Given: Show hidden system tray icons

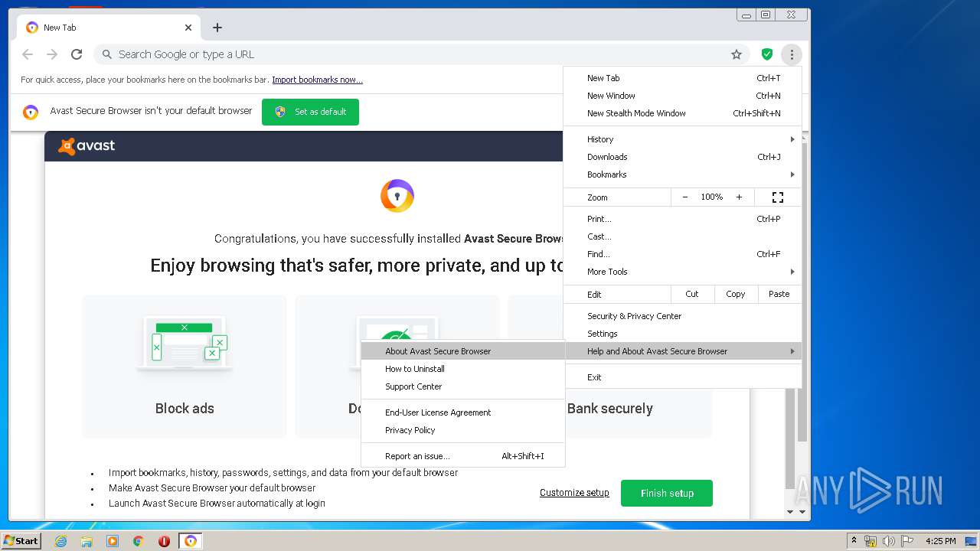Looking at the screenshot, I should (x=854, y=541).
